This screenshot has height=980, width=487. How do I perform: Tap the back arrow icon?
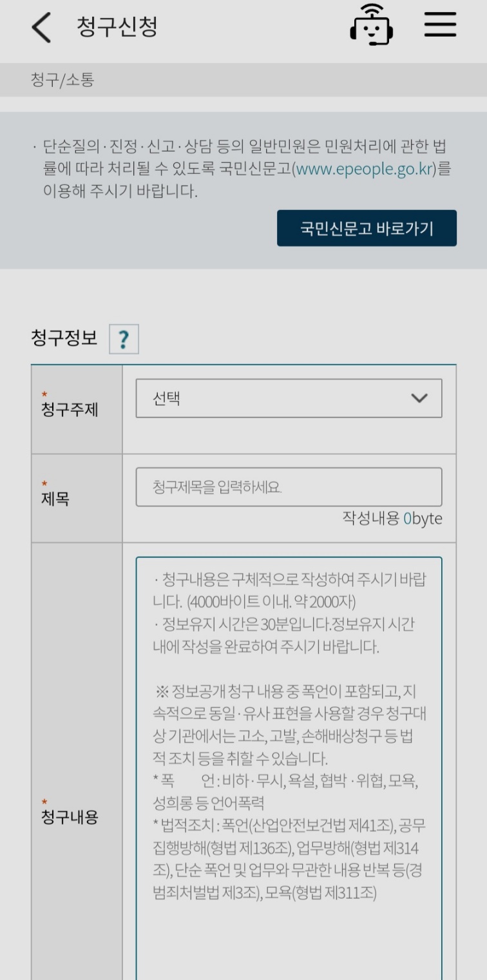[41, 28]
